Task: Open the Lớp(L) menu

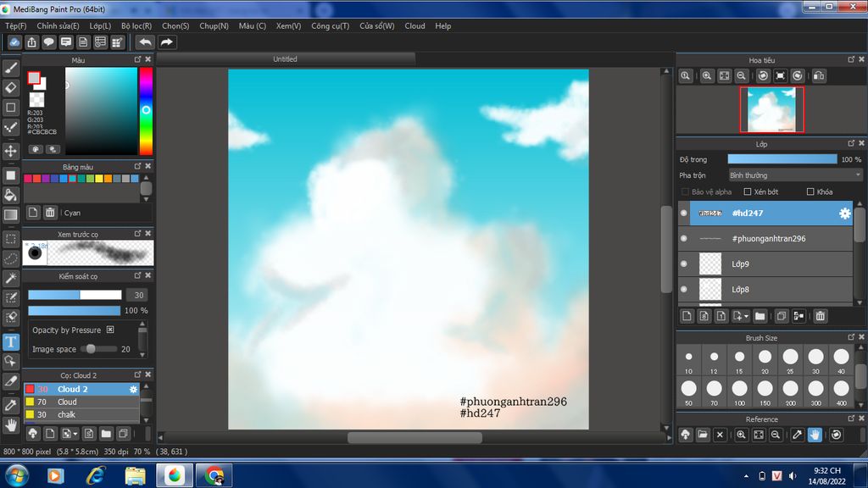Action: click(100, 26)
